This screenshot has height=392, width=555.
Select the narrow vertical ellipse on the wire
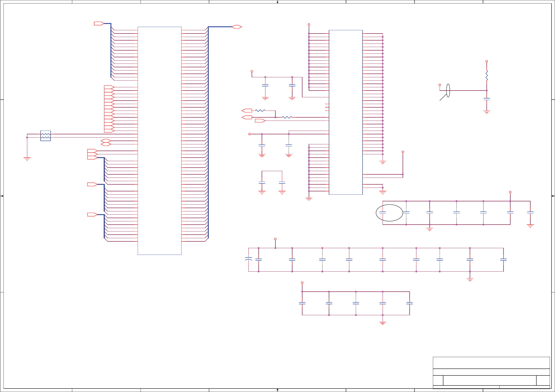point(448,91)
